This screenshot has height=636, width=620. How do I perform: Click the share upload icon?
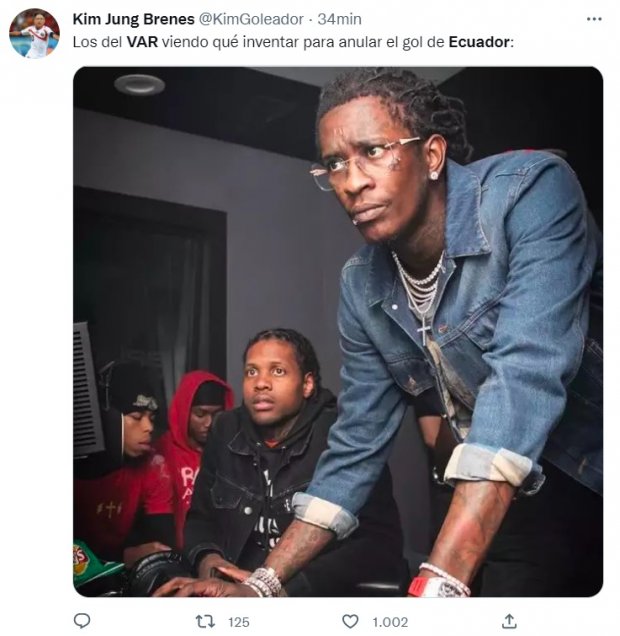[509, 621]
